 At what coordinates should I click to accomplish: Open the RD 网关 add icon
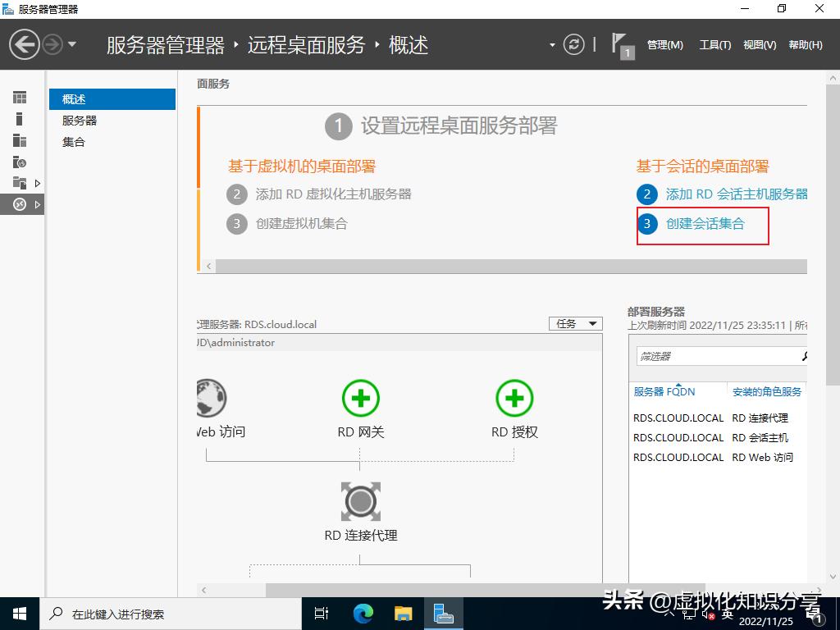tap(359, 399)
